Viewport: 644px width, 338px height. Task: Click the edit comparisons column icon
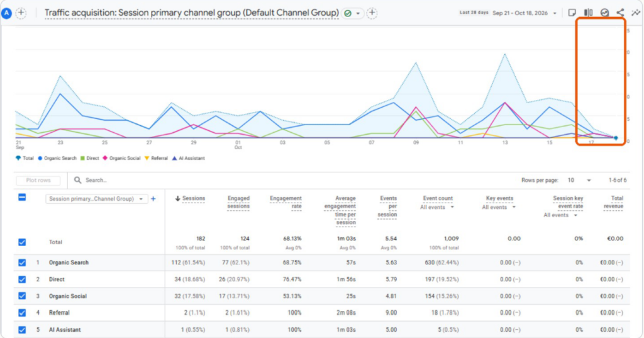point(589,13)
